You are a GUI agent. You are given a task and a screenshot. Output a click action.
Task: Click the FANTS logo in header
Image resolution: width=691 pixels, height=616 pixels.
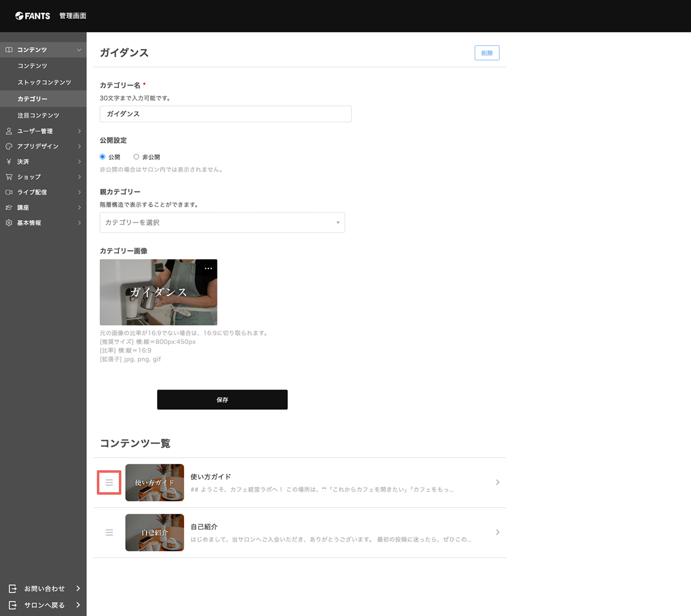click(x=32, y=16)
